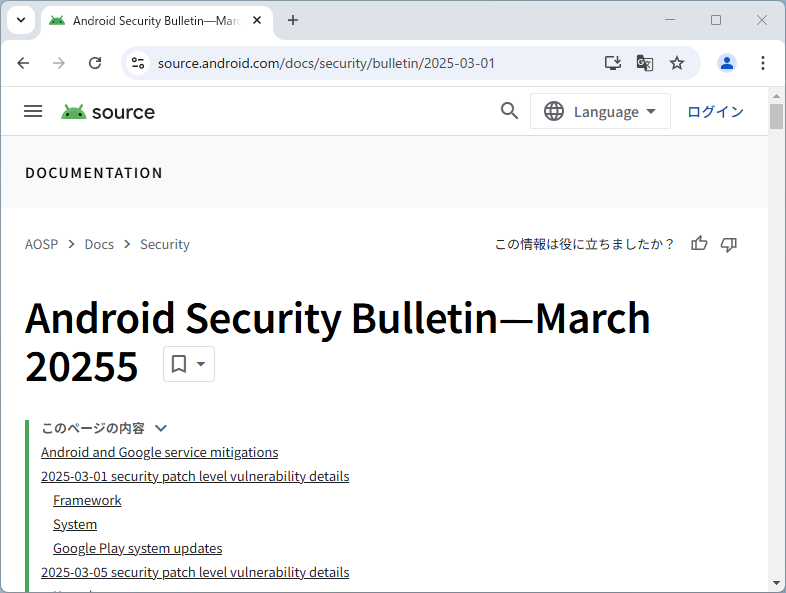The height and width of the screenshot is (593, 786).
Task: Click scrollbar down arrow
Action: (x=776, y=583)
